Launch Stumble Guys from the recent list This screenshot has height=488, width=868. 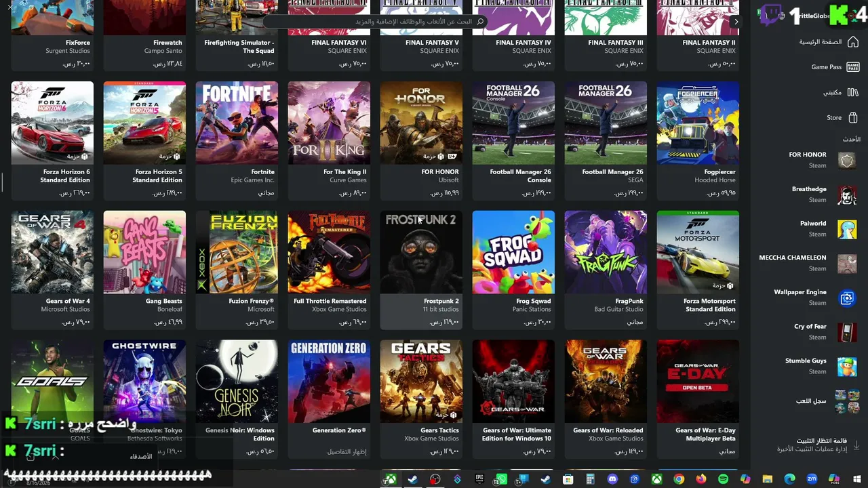click(x=821, y=366)
